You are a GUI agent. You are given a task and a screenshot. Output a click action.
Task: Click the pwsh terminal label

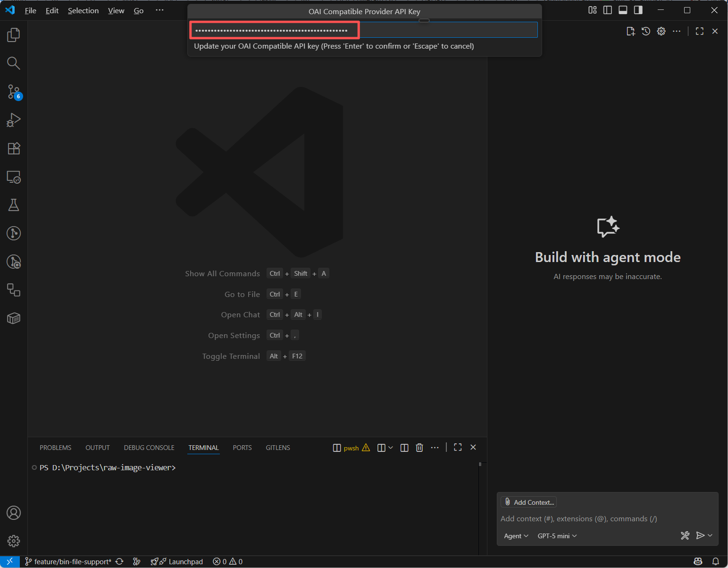[x=351, y=448]
